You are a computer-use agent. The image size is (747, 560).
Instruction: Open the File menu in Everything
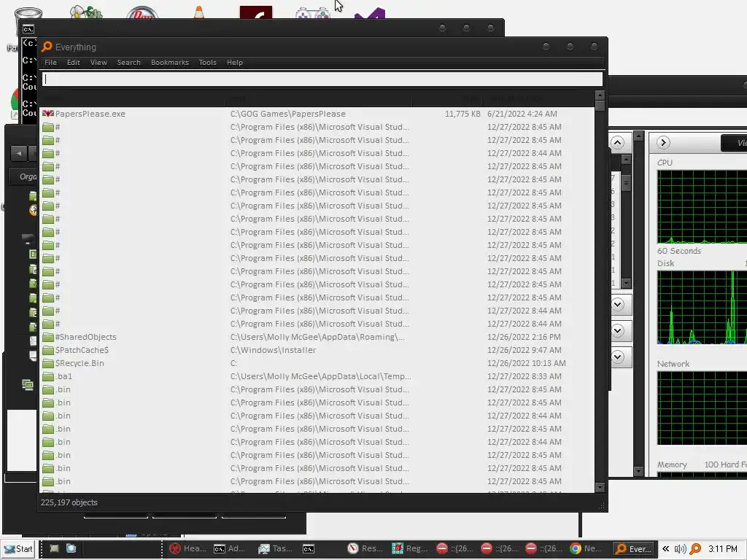(x=50, y=63)
